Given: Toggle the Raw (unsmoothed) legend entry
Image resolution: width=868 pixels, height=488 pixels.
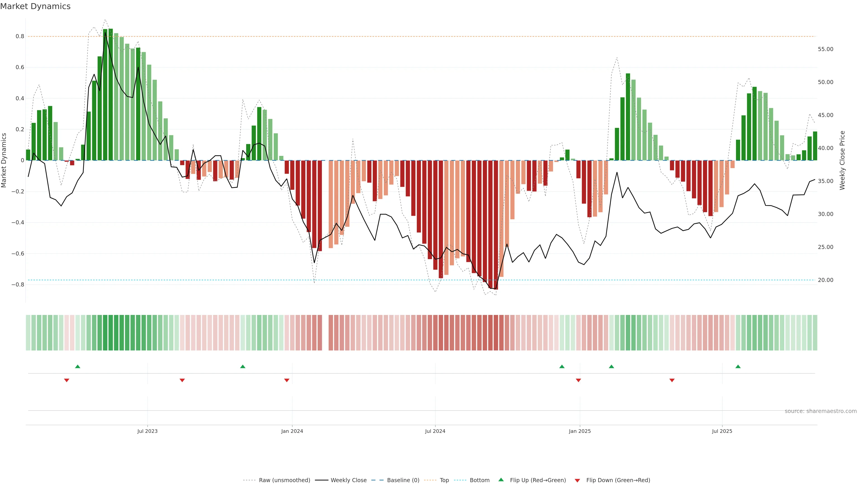Looking at the screenshot, I should tap(284, 480).
